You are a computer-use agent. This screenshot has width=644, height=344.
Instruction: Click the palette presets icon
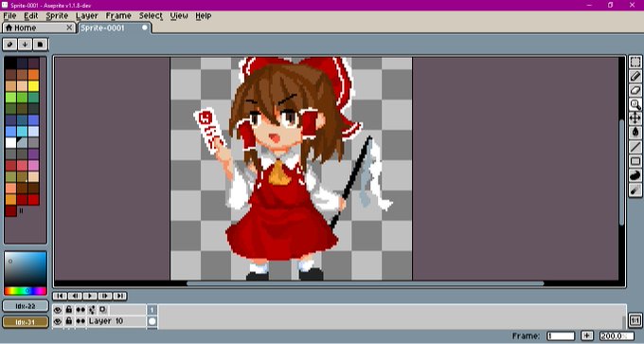pyautogui.click(x=40, y=45)
